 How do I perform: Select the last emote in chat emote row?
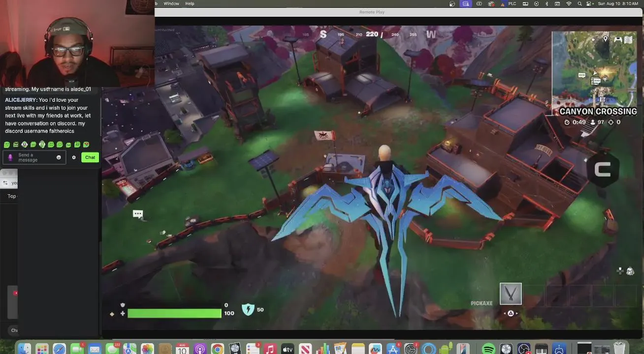point(86,145)
